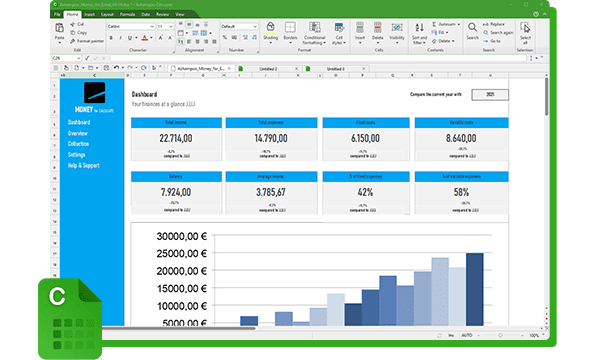
Task: Click the save icon in quick access toolbar
Action: pyautogui.click(x=106, y=68)
